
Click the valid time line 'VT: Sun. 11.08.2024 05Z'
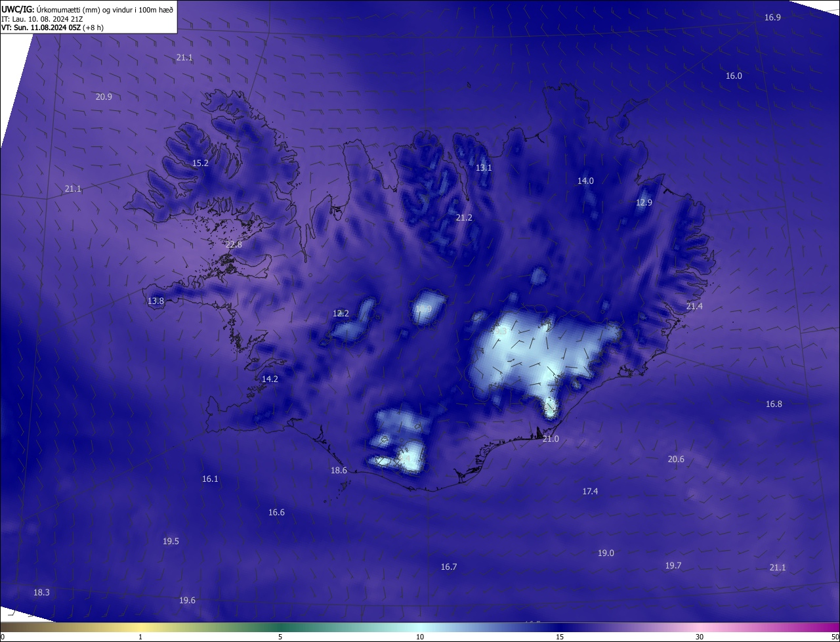41,28
